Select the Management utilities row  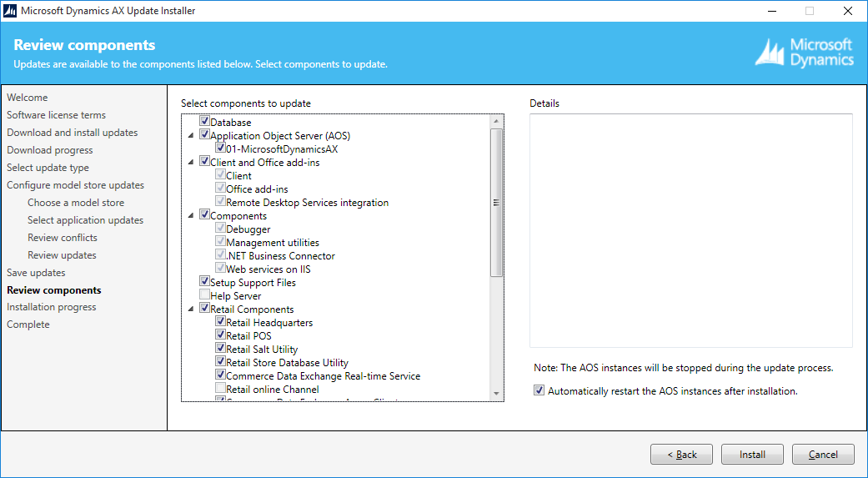(273, 242)
